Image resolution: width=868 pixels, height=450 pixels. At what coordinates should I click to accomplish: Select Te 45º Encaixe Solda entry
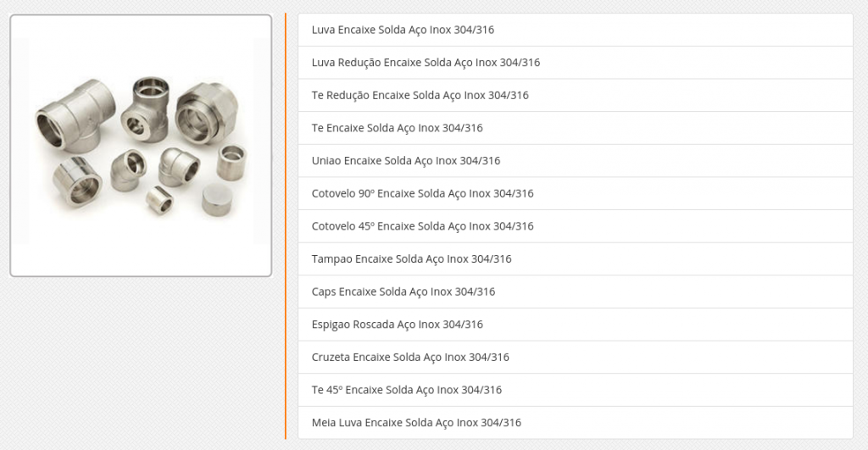click(x=406, y=390)
